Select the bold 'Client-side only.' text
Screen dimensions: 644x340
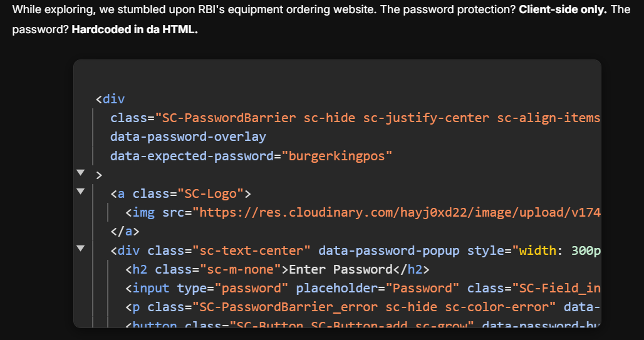(x=563, y=9)
